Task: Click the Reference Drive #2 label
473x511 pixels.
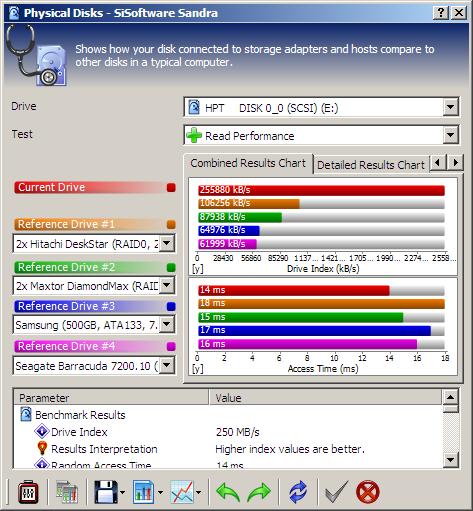Action: [66, 267]
